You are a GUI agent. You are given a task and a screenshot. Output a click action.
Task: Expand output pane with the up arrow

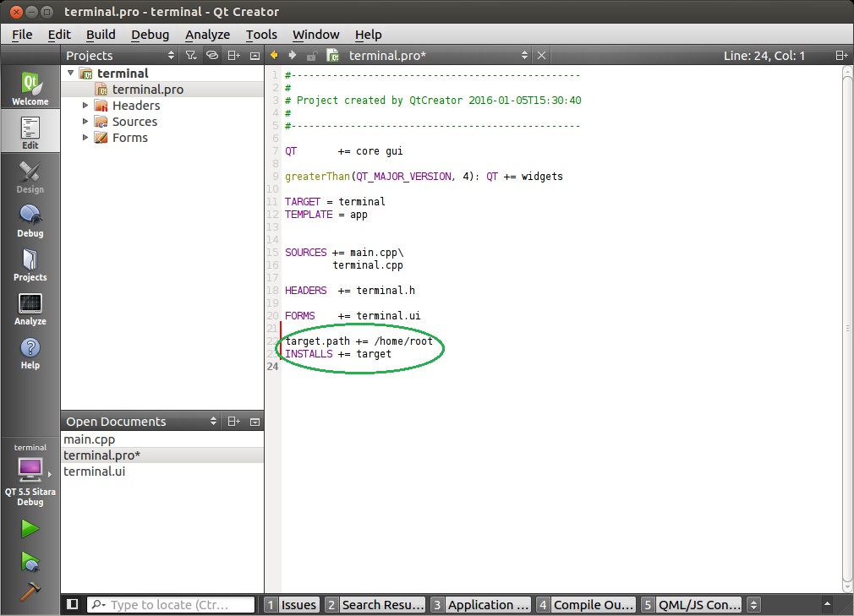point(827,604)
